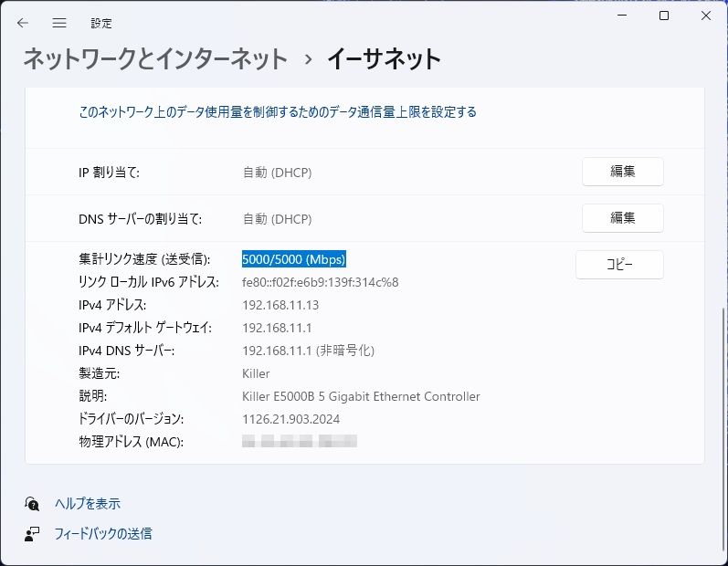Open the フィードバックの送信 link
The image size is (728, 566).
tap(103, 534)
